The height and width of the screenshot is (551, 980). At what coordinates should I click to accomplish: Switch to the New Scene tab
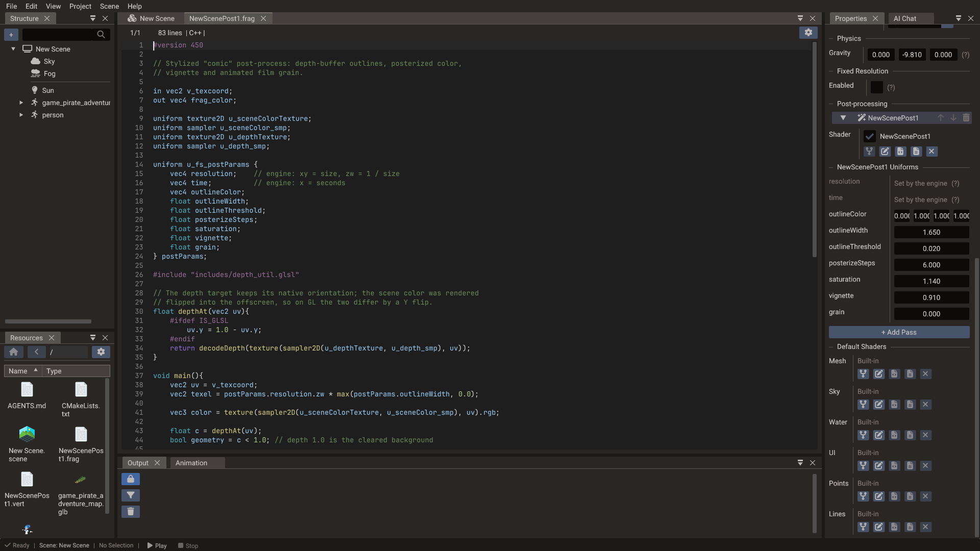[151, 18]
